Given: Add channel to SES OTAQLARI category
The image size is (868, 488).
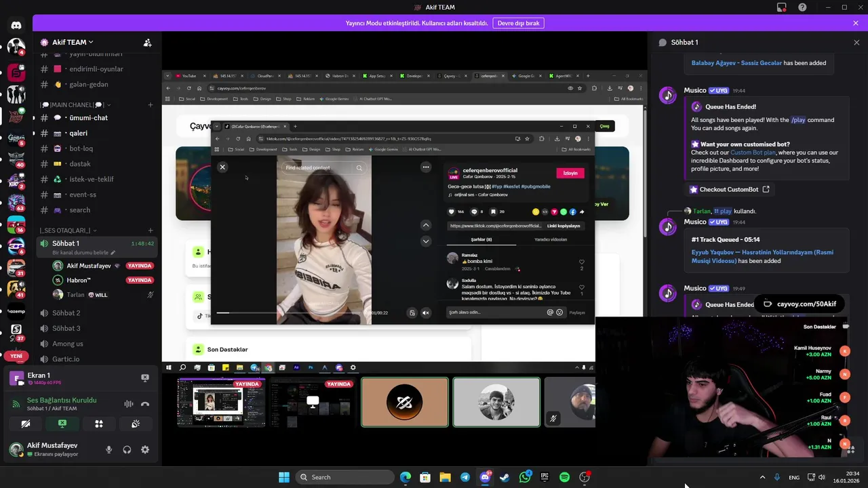Looking at the screenshot, I should coord(151,230).
